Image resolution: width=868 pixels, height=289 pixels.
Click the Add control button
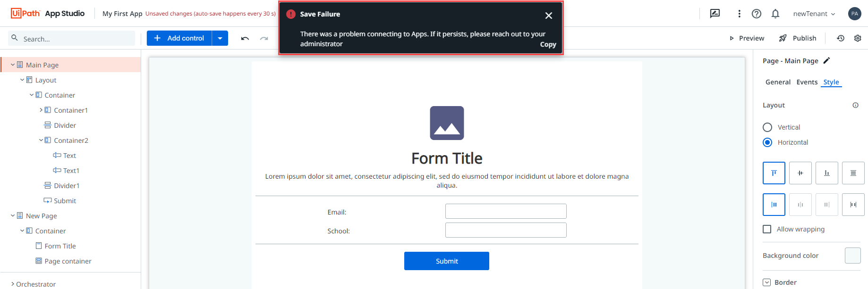click(x=179, y=38)
